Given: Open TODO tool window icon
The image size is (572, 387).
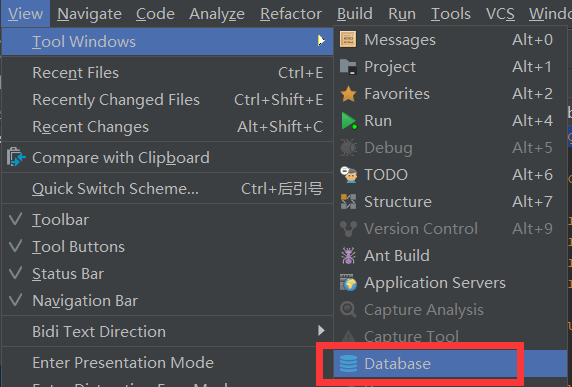Looking at the screenshot, I should tap(348, 175).
